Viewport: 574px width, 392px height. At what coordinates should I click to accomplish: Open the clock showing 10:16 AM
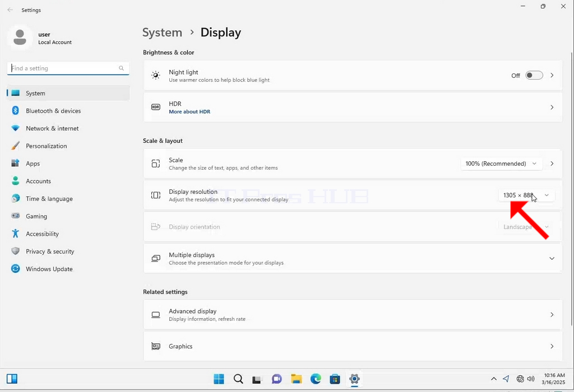(x=553, y=379)
